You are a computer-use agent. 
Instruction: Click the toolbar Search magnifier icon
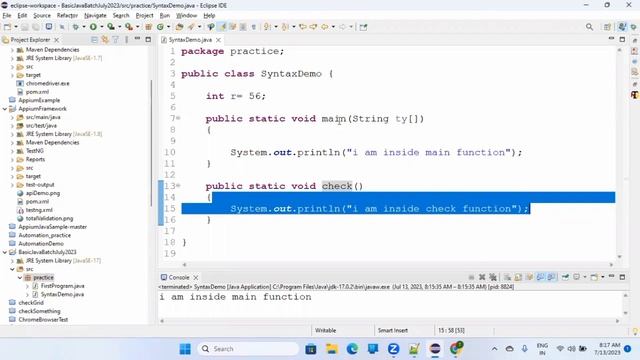[589, 27]
